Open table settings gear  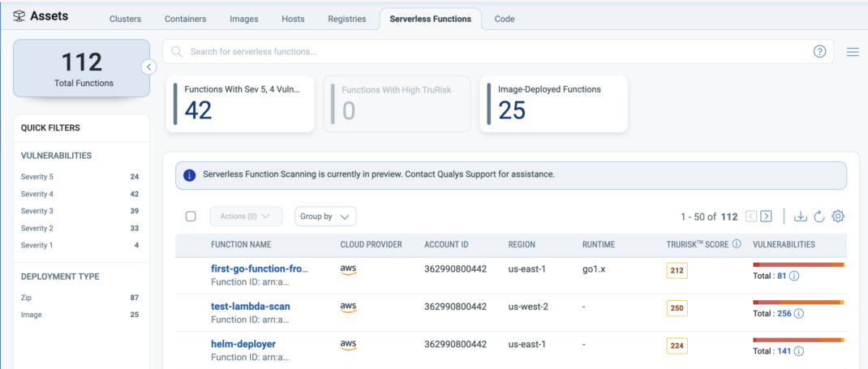point(837,217)
